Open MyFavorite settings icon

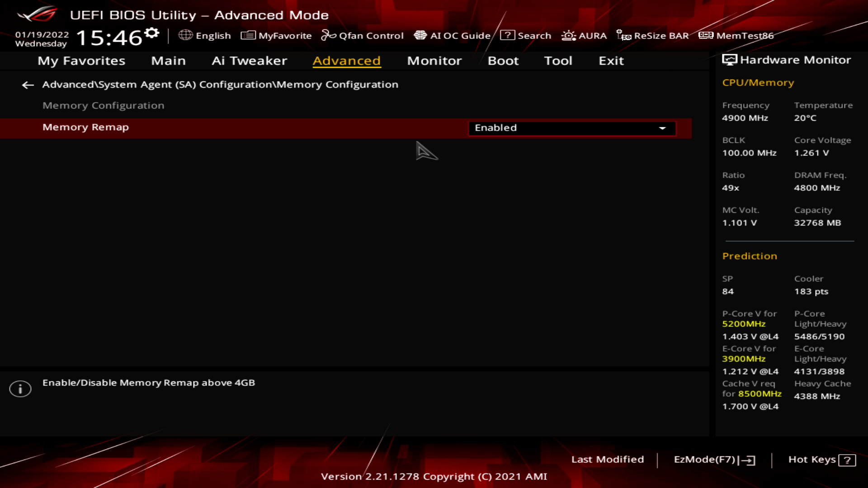[248, 35]
